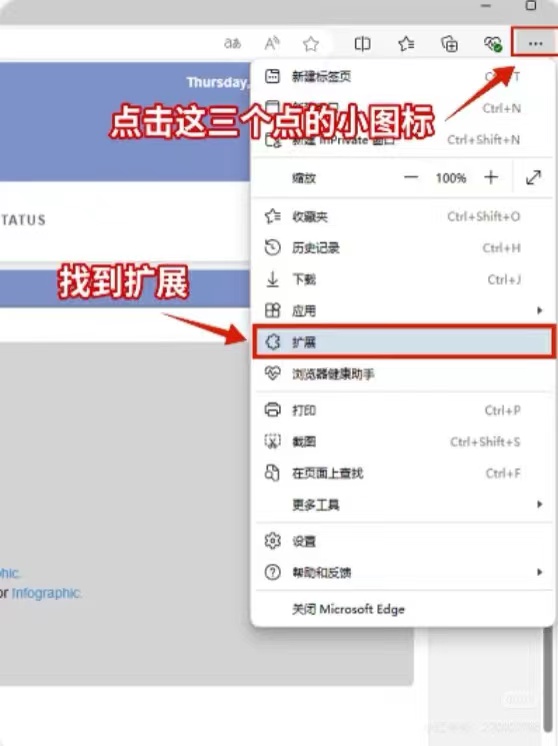Increase zoom with the plus button
The height and width of the screenshot is (746, 558).
coord(491,177)
